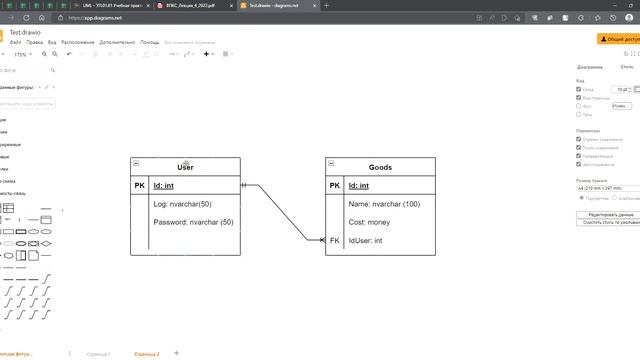Click the zoom out magnifier icon
This screenshot has width=640, height=360.
tap(55, 54)
